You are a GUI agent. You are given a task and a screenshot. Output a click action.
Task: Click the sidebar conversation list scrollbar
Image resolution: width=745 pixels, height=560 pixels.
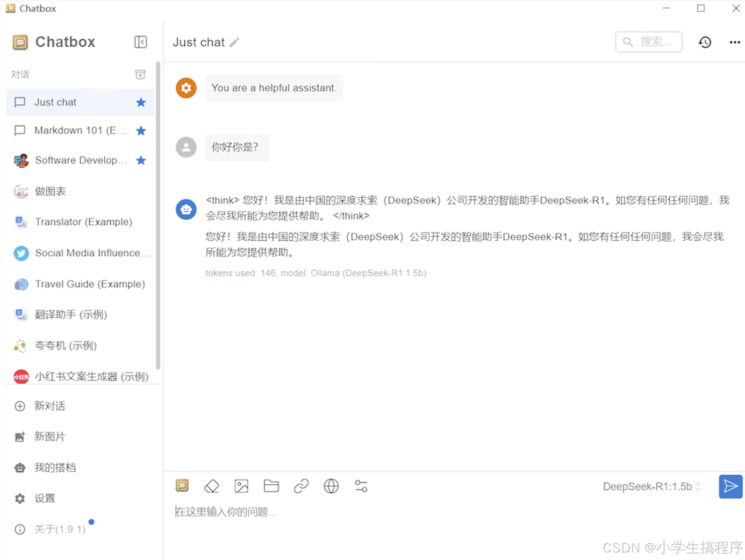pos(158,215)
